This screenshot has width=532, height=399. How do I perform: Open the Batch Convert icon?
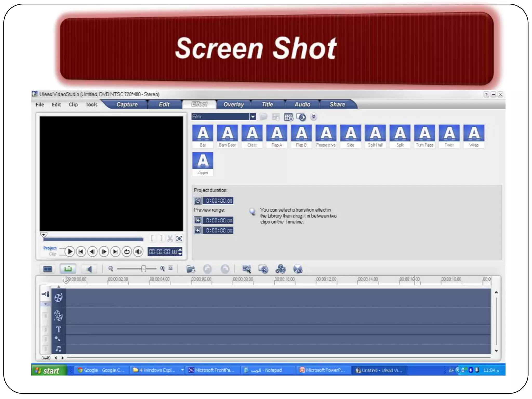tap(263, 269)
